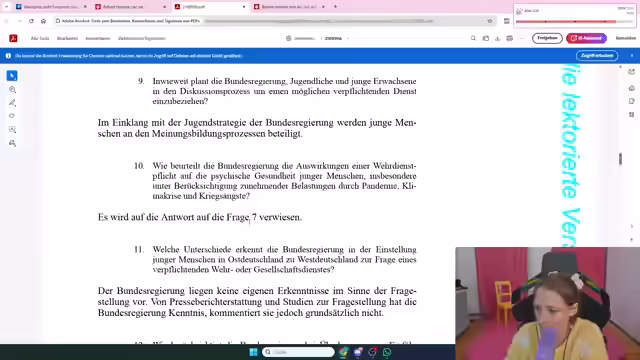Open the Bearbeiten menu
The image size is (640, 360).
[67, 38]
